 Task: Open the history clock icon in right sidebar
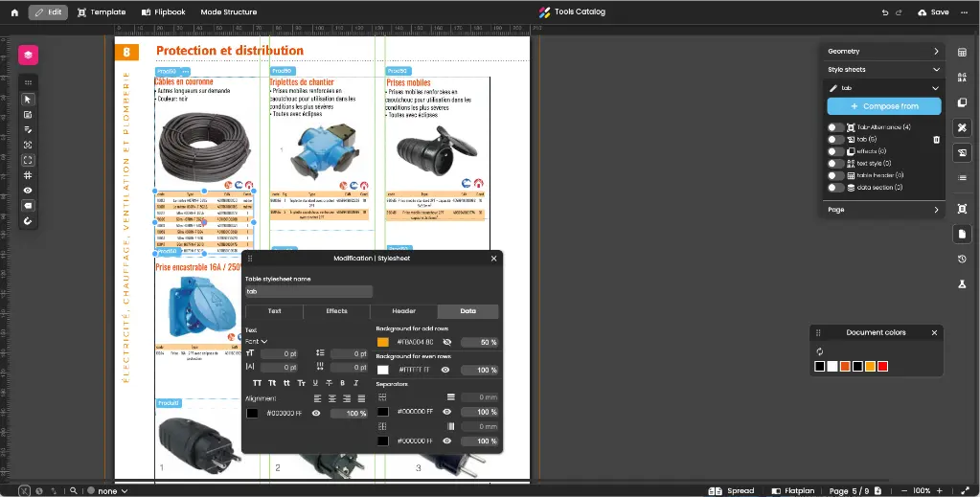pyautogui.click(x=962, y=259)
